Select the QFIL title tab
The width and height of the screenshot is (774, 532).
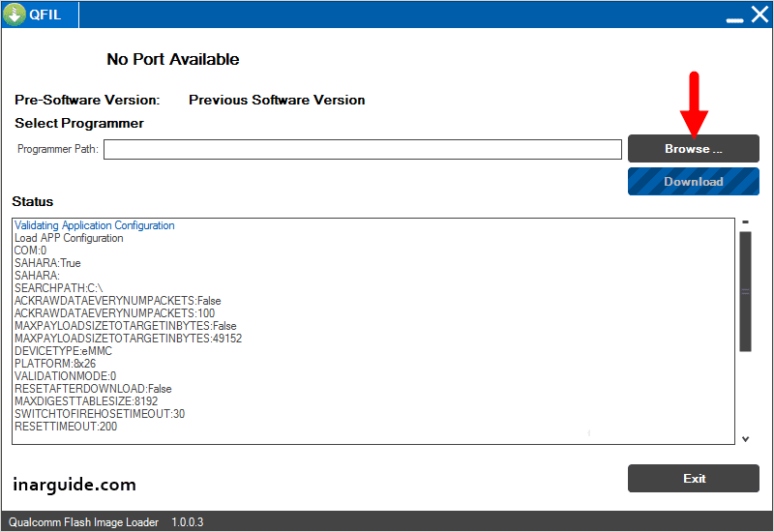(40, 15)
